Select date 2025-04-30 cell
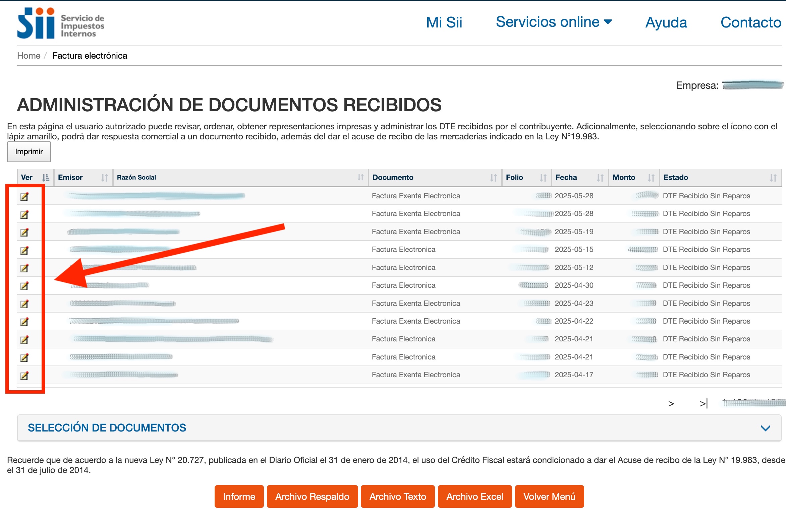The image size is (786, 532). point(574,286)
